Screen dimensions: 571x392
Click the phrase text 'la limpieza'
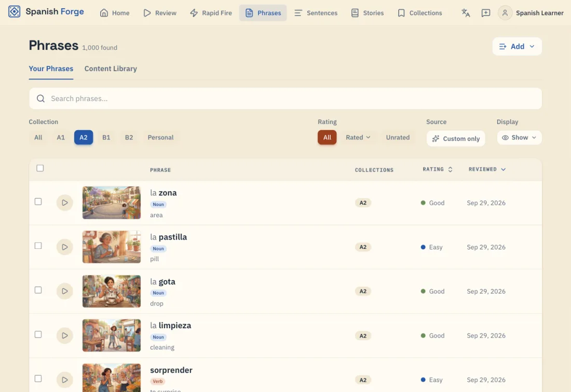tap(170, 326)
